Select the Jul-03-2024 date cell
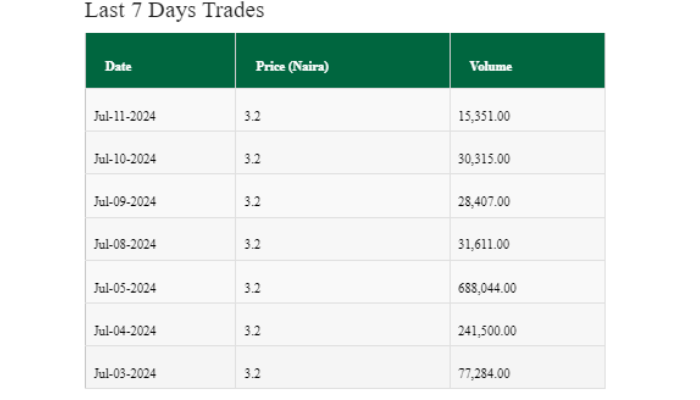Screen dimensions: 700x400 point(125,374)
